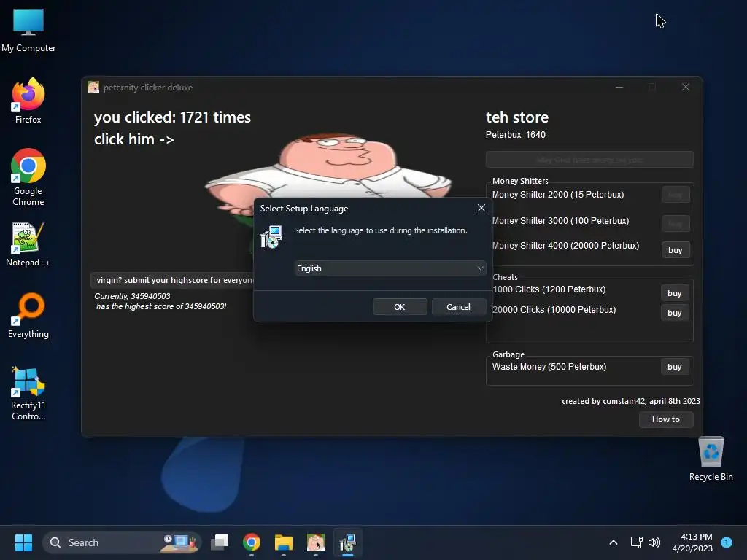The height and width of the screenshot is (560, 747).
Task: Buy Waste Money garbage item
Action: (x=675, y=367)
